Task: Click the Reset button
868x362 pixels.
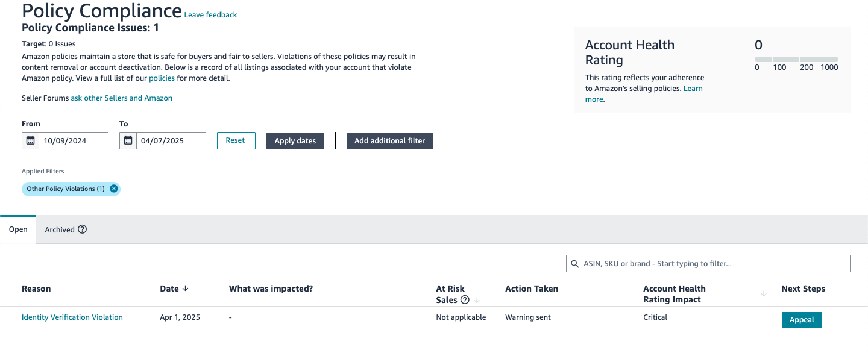Action: pyautogui.click(x=235, y=140)
